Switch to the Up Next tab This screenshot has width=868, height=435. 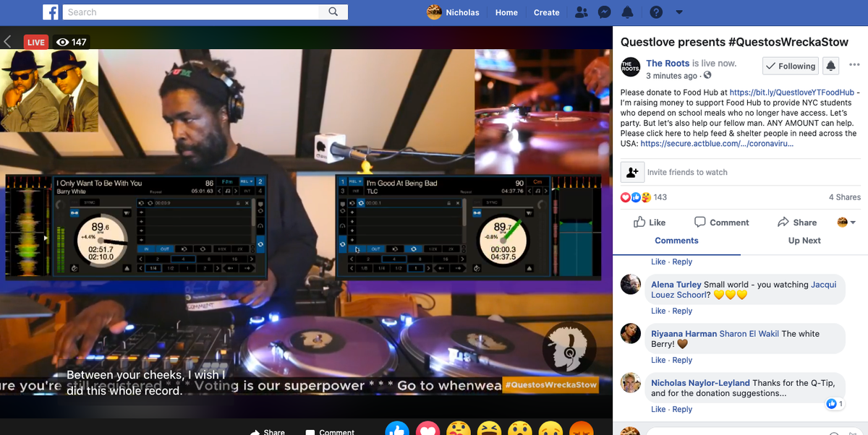pyautogui.click(x=804, y=240)
